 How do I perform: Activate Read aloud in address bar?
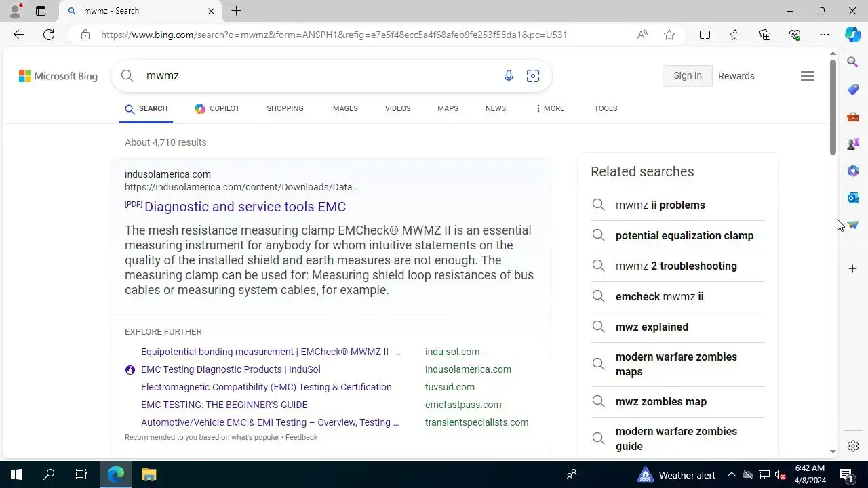click(x=642, y=35)
